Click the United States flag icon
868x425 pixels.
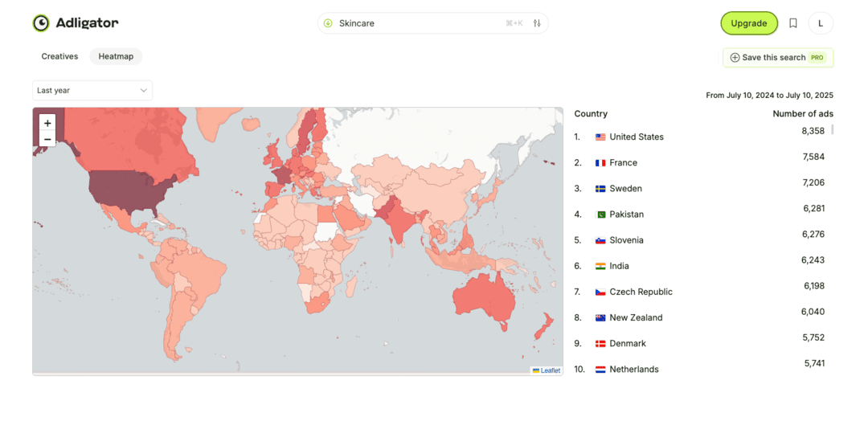click(x=600, y=137)
